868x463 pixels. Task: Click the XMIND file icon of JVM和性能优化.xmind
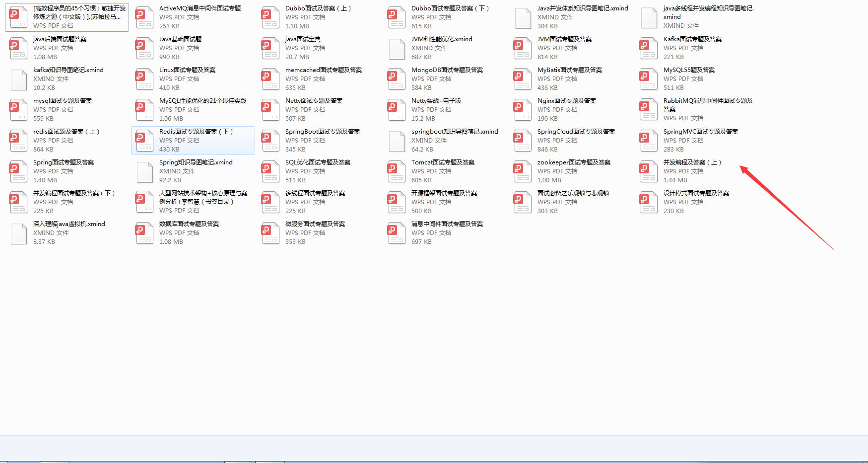397,48
